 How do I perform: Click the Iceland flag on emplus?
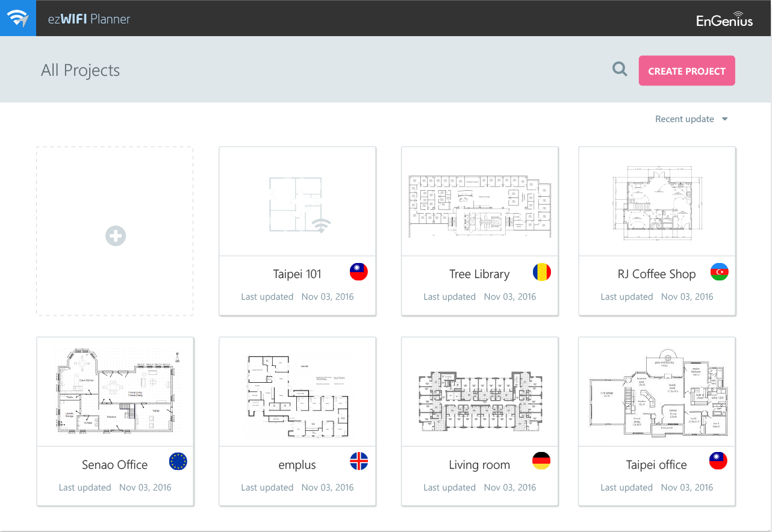pos(359,462)
